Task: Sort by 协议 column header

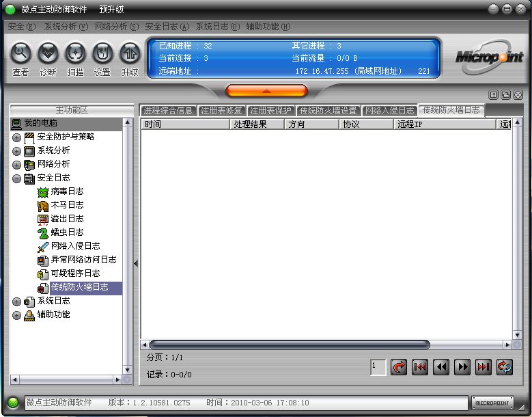Action: click(367, 124)
